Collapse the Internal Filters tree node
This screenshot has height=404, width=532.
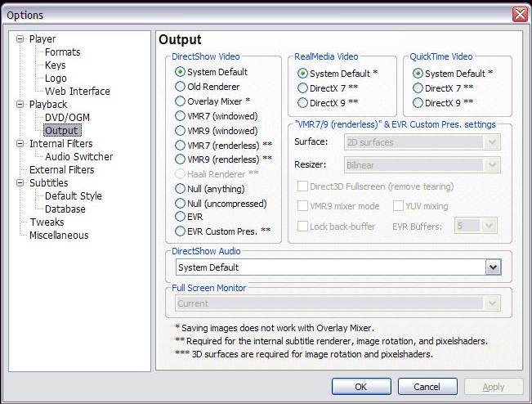click(x=20, y=144)
